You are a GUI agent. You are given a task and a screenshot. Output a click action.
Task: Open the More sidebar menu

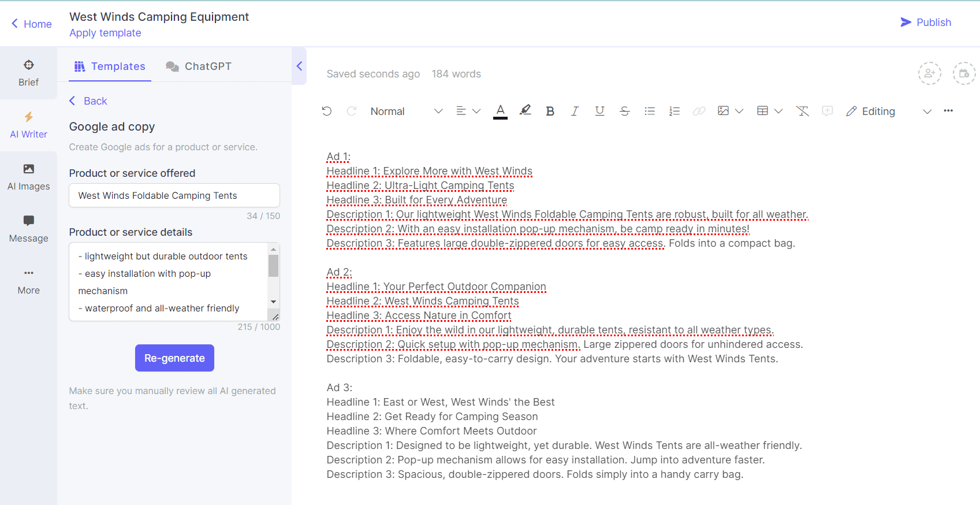pos(28,281)
